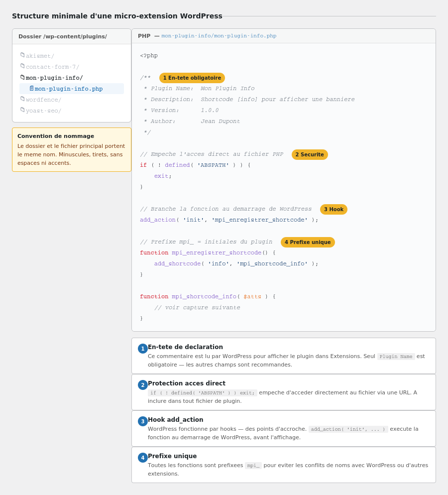The image size is (448, 495).
Task: Click the 'Version: 1.0.0' comment line
Action: click(x=181, y=111)
